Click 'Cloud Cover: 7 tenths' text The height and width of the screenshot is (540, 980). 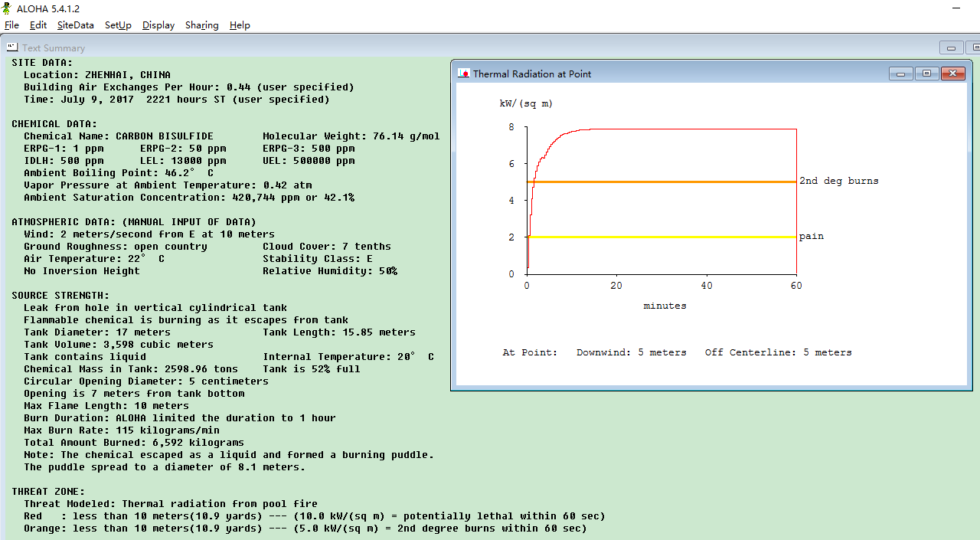pyautogui.click(x=327, y=247)
